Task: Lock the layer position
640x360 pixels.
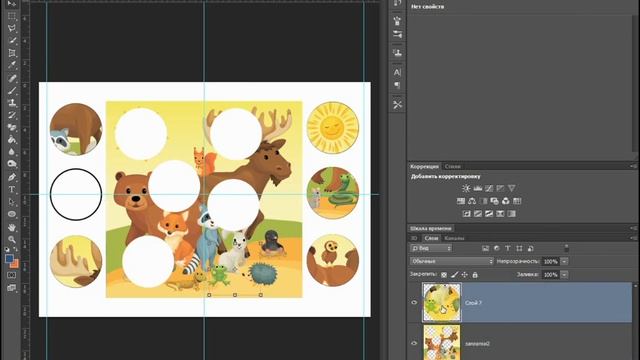Action: click(464, 275)
